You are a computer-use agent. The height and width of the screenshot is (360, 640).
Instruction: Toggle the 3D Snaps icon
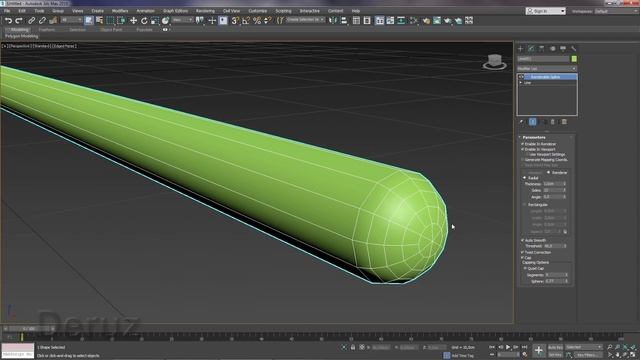[x=235, y=20]
